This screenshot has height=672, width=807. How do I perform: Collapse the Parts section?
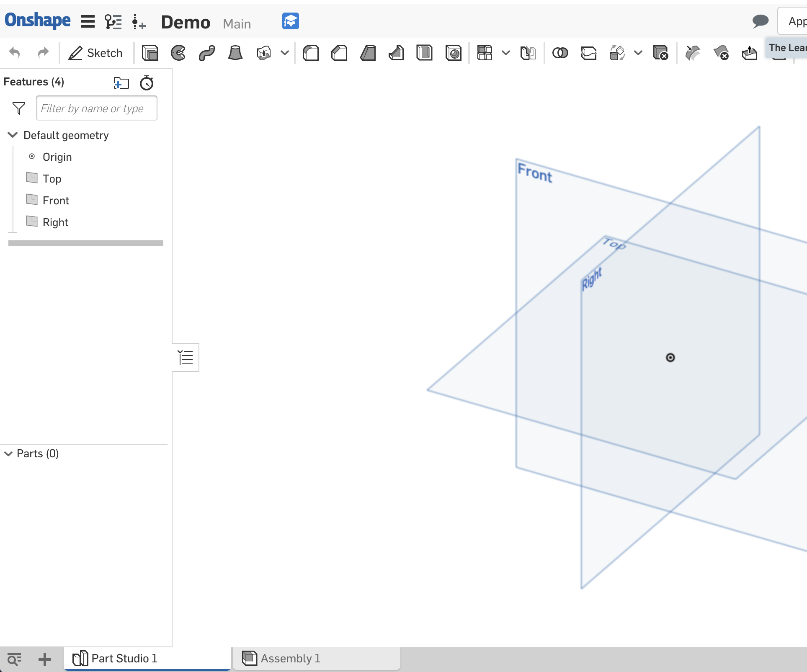[x=8, y=453]
